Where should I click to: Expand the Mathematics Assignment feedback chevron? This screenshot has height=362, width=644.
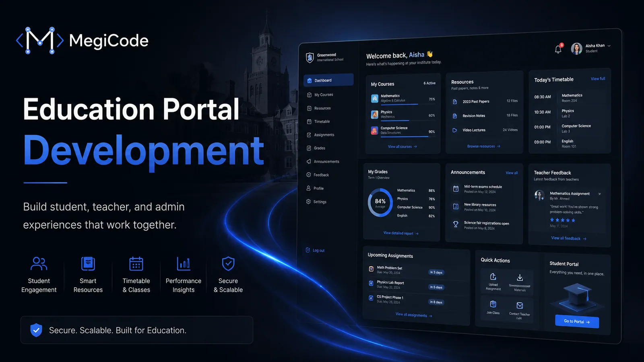(x=600, y=194)
